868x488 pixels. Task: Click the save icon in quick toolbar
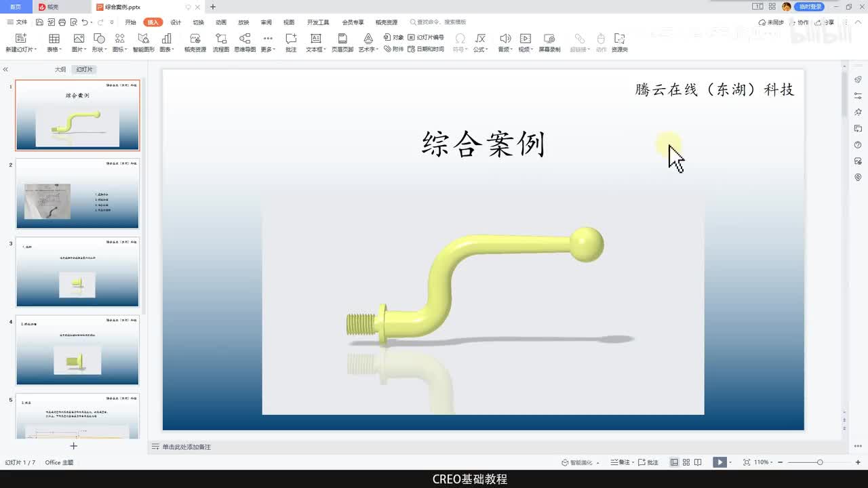(x=40, y=22)
